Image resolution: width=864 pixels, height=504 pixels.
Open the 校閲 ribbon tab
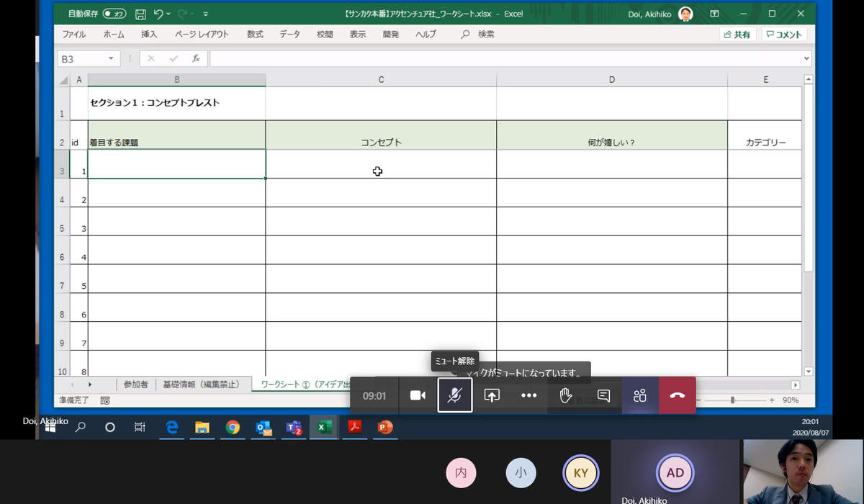(325, 34)
